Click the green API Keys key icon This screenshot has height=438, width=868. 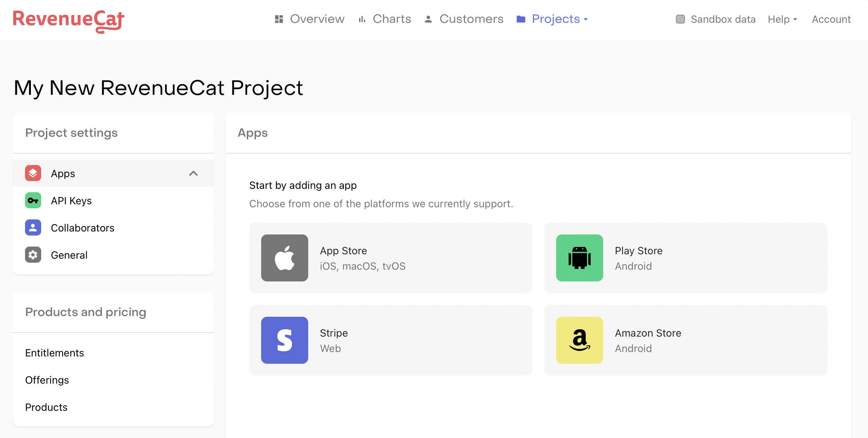point(33,201)
